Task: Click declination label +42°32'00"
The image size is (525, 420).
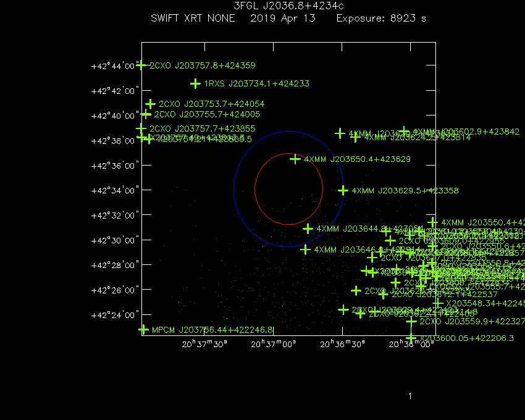Action: click(x=115, y=215)
